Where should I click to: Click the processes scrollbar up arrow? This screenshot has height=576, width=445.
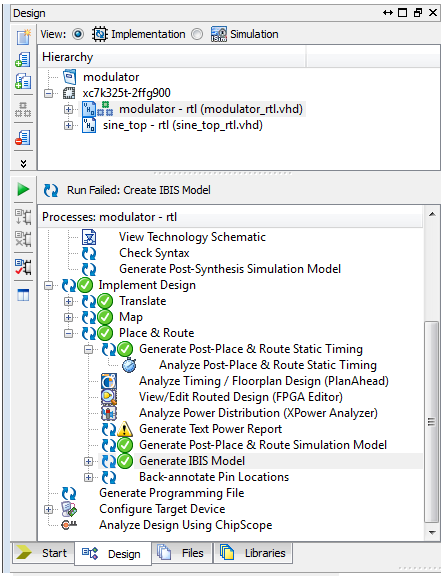tap(432, 214)
